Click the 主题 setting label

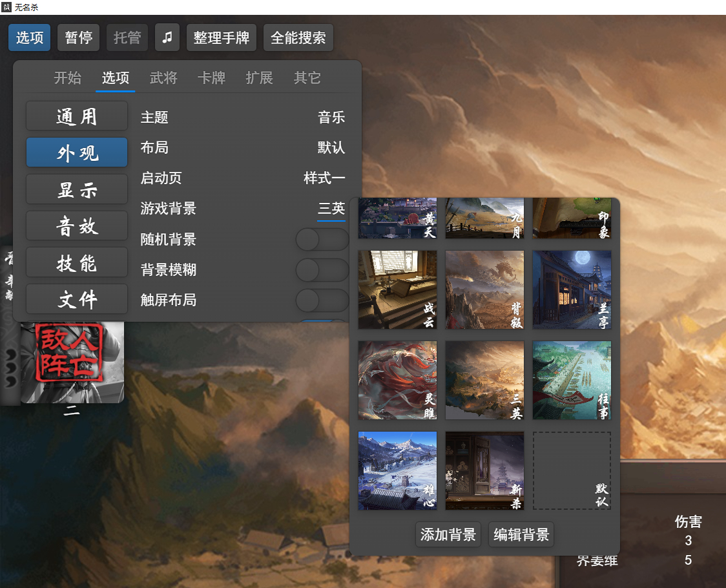154,117
